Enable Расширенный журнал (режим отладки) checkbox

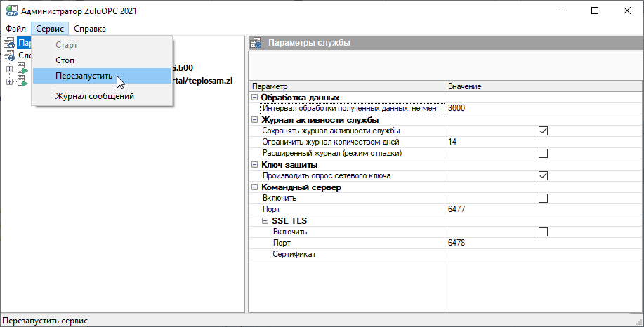[x=542, y=153]
